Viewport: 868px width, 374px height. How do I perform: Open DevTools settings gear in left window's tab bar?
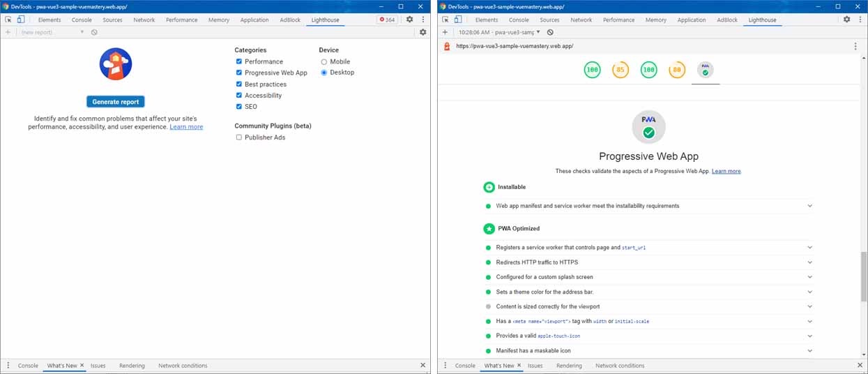point(409,20)
